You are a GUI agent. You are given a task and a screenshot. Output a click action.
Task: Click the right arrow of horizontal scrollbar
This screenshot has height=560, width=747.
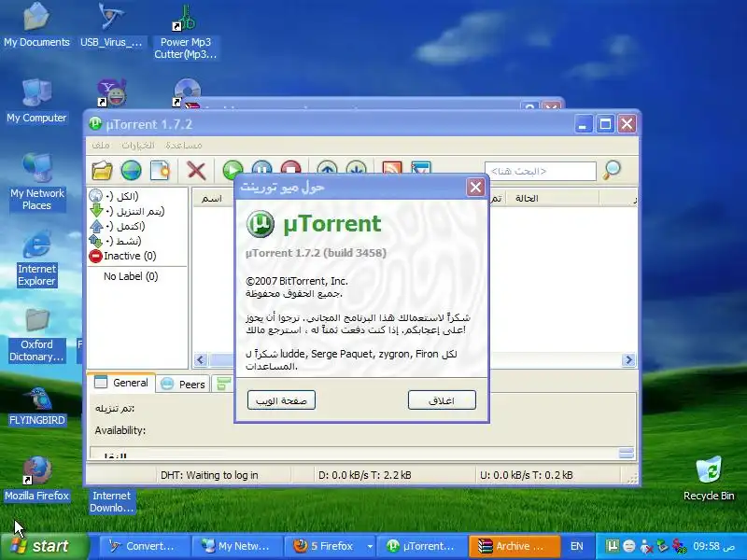point(628,359)
